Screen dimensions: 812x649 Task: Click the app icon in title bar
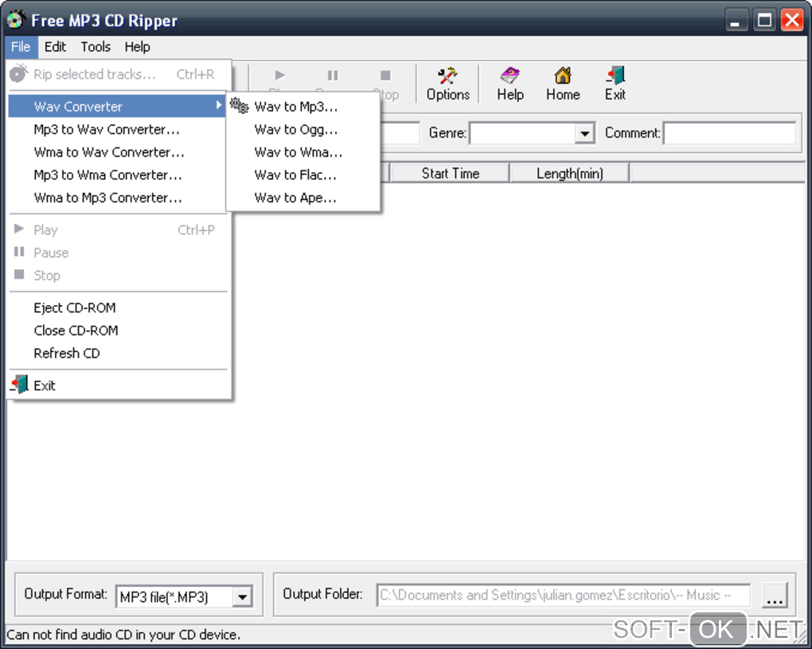coord(16,20)
